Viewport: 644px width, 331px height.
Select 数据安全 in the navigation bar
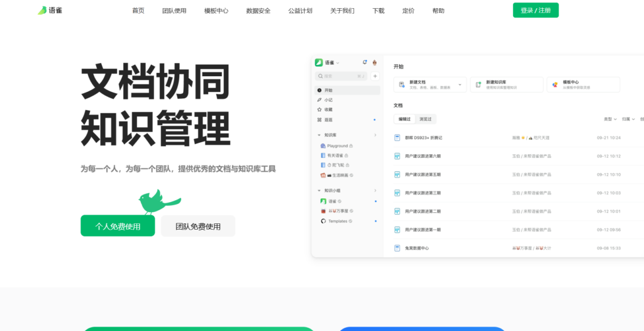258,11
